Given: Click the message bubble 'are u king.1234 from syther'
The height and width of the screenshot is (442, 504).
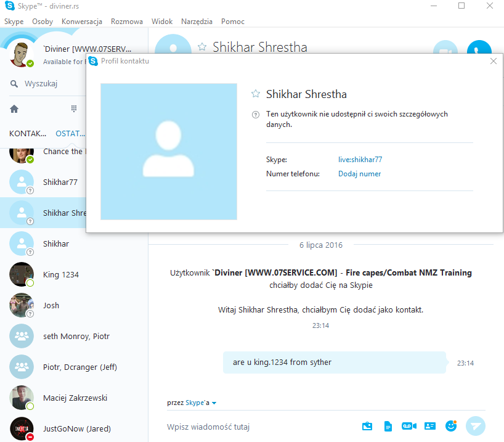Looking at the screenshot, I should (x=335, y=362).
